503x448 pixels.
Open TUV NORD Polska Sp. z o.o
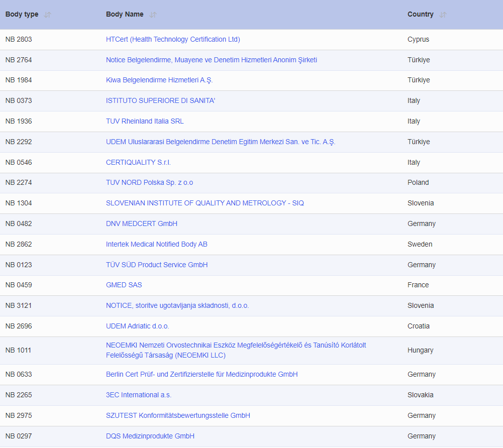click(149, 183)
